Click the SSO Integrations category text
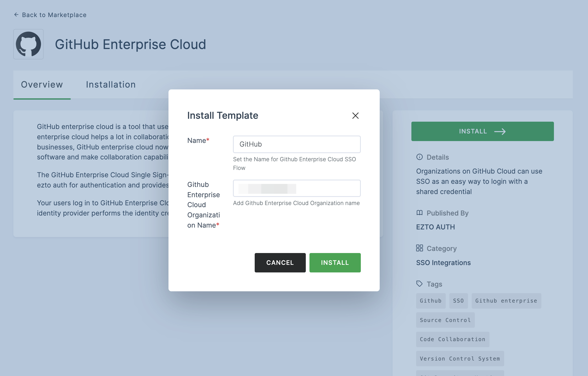Screen dimensions: 588x376 [443, 263]
